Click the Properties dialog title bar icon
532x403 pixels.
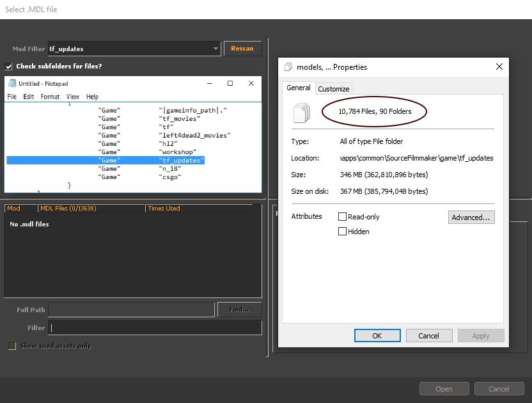coord(288,67)
